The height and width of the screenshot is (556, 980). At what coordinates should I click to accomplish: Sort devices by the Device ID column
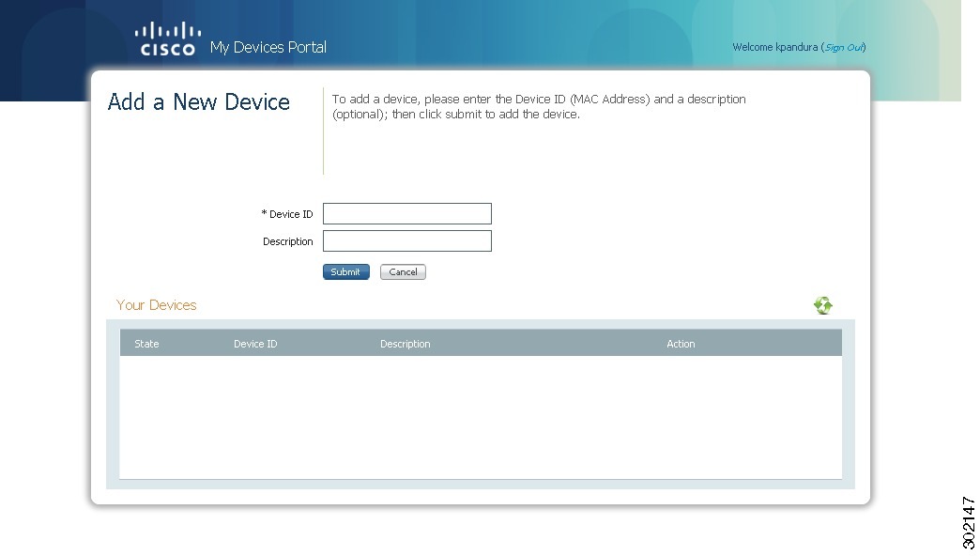pyautogui.click(x=255, y=343)
